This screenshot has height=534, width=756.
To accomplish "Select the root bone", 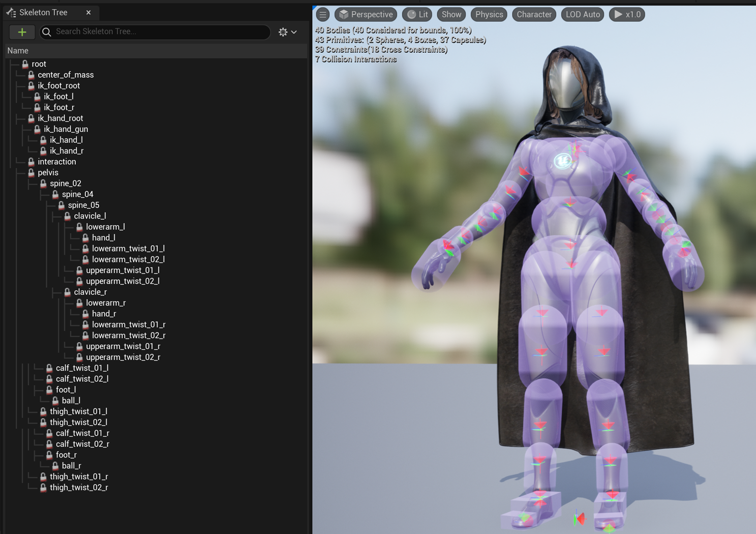I will (x=39, y=64).
